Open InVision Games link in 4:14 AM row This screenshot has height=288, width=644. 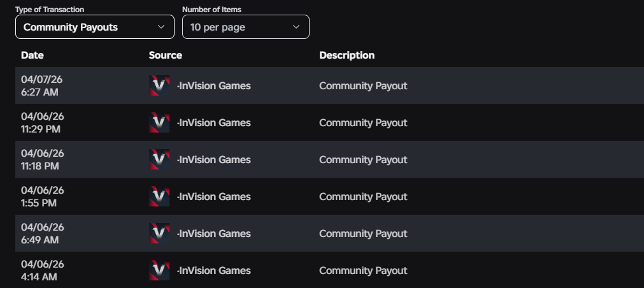click(214, 270)
